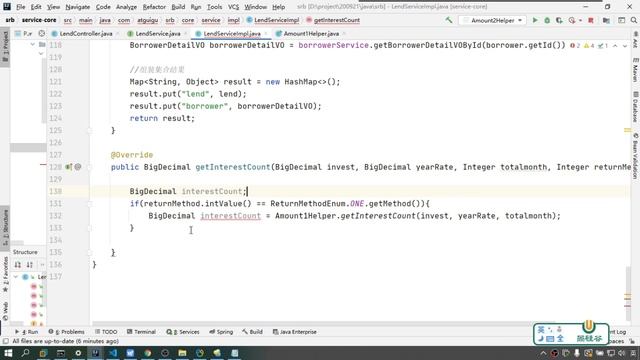Collapse the Ler class node in Structure

[16, 277]
